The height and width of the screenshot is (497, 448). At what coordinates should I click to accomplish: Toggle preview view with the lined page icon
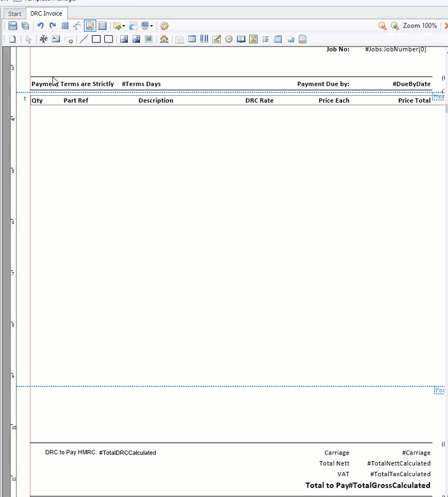[102, 26]
